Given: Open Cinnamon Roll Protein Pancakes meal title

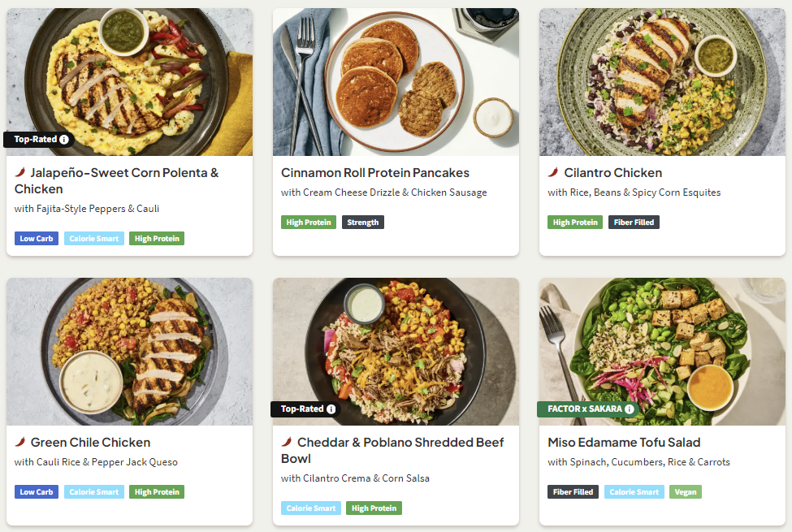Looking at the screenshot, I should click(375, 173).
